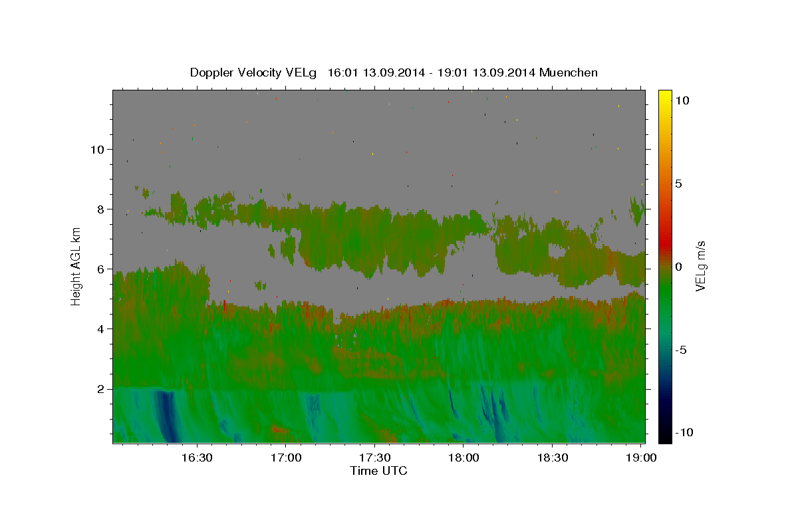Click the Time UTC axis title
Screen dimensions: 798x532
click(378, 471)
